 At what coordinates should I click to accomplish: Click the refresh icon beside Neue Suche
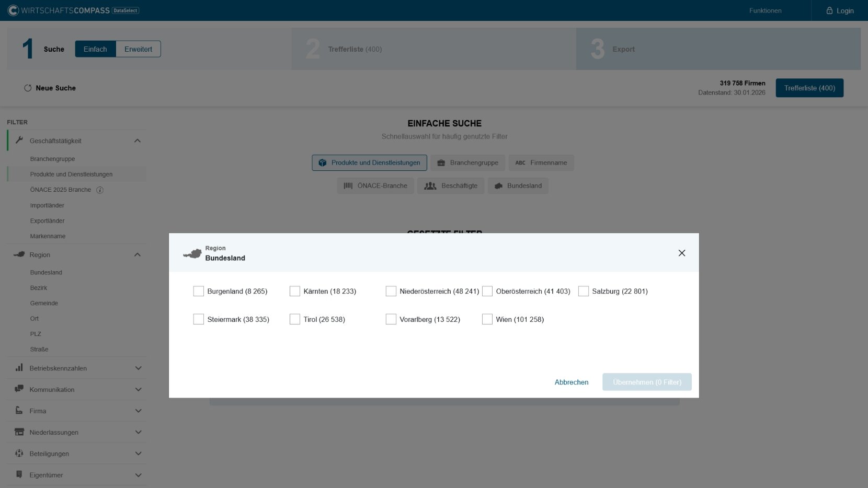28,88
